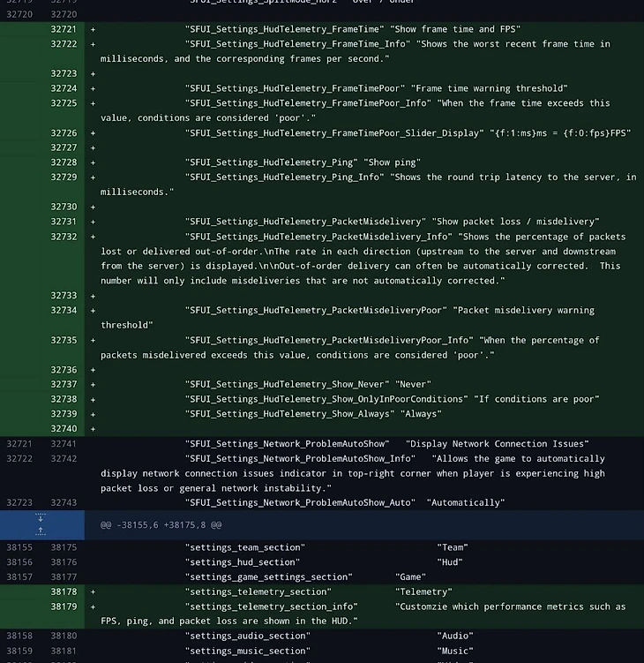Click the "settings_music_section" key
This screenshot has height=663, width=644.
[248, 652]
